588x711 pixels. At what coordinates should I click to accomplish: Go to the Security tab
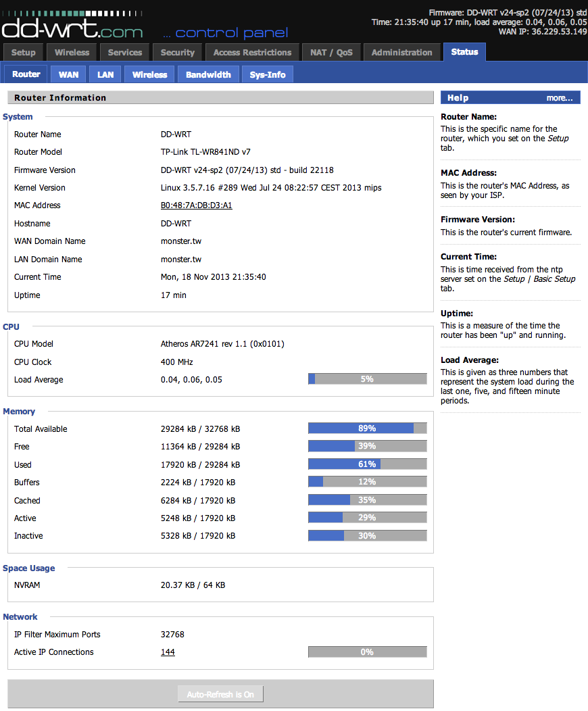coord(177,53)
